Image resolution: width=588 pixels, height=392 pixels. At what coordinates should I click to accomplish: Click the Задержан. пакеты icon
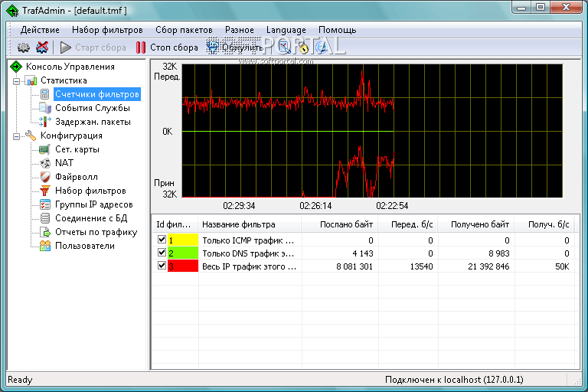tap(45, 122)
